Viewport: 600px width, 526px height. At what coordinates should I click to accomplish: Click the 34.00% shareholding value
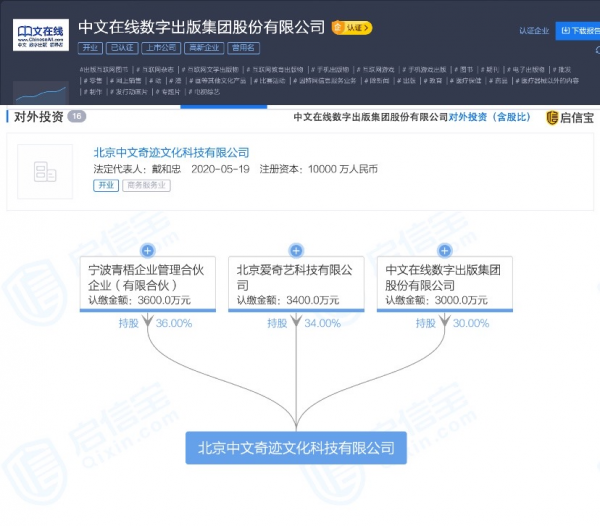click(323, 323)
